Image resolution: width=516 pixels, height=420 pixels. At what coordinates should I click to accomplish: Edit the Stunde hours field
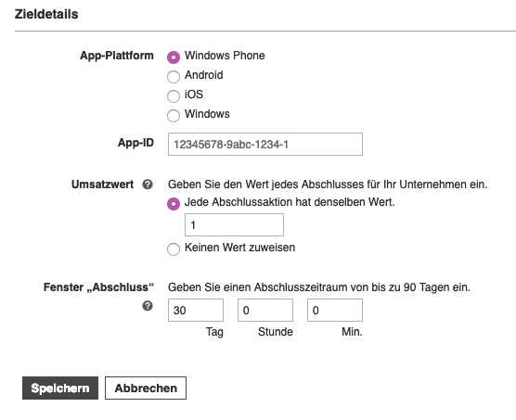tap(265, 310)
